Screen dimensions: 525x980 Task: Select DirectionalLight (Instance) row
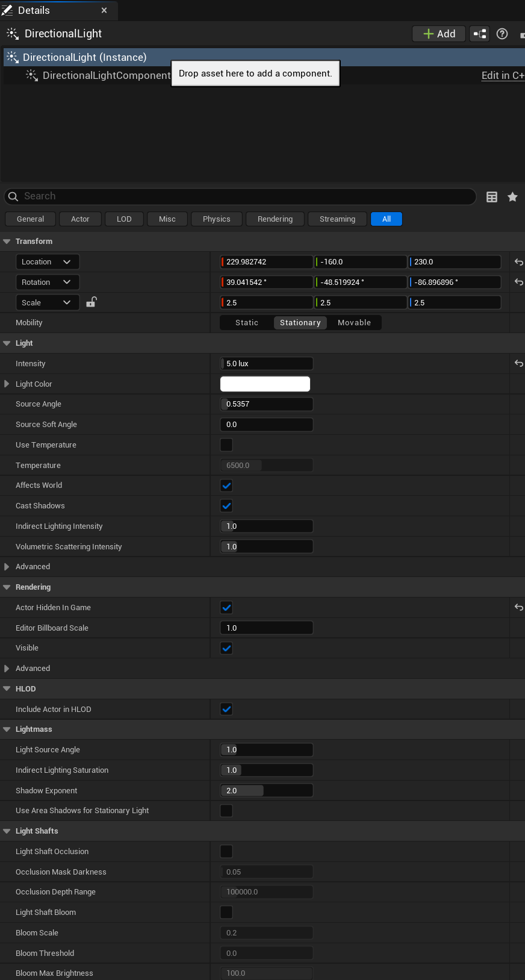(x=264, y=57)
